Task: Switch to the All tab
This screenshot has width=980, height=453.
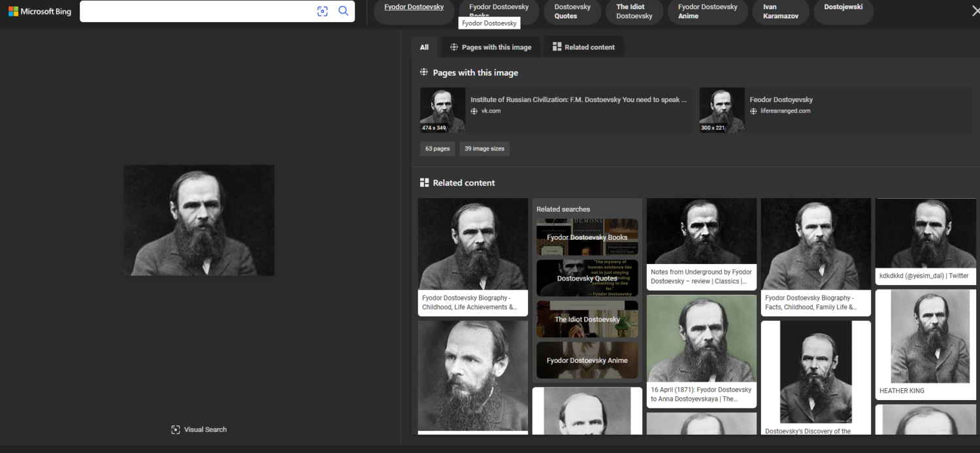Action: tap(424, 47)
